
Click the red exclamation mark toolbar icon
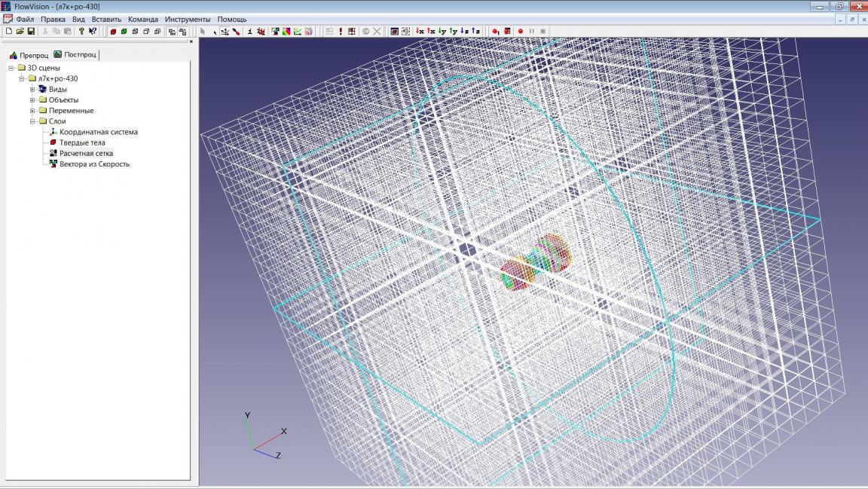[x=341, y=32]
